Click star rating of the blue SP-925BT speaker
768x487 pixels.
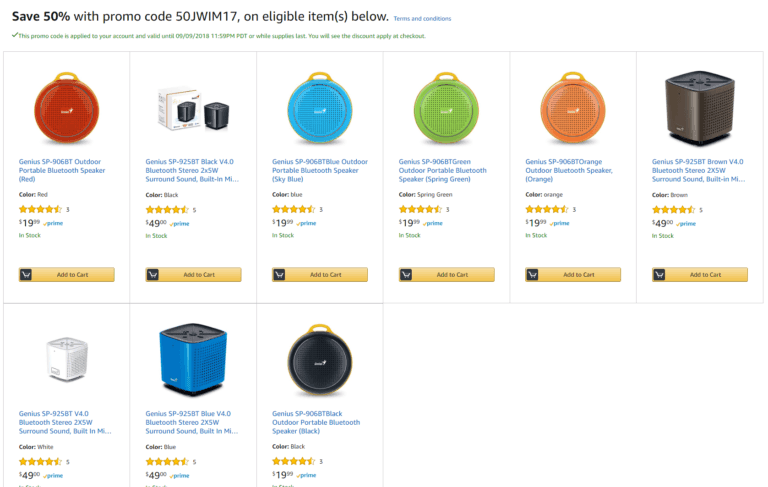coord(167,461)
